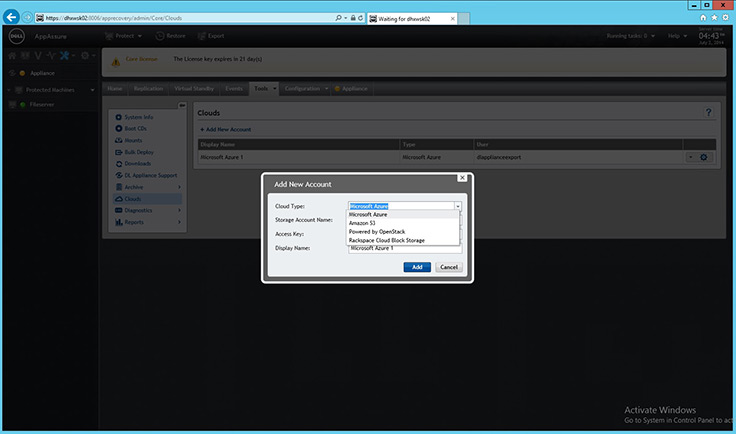Viewport: 736px width, 434px height.
Task: Click the Add New Account link
Action: point(226,129)
